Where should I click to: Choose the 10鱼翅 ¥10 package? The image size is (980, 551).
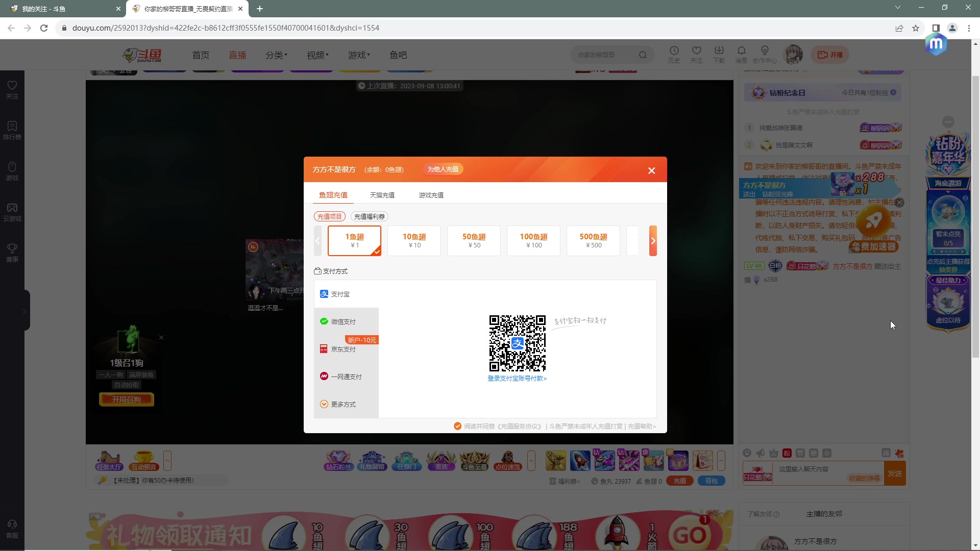414,241
